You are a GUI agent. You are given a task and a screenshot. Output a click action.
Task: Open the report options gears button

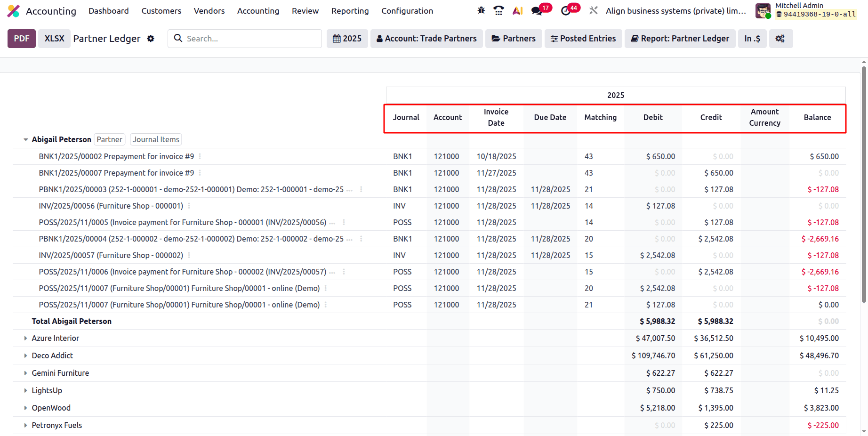click(x=780, y=39)
